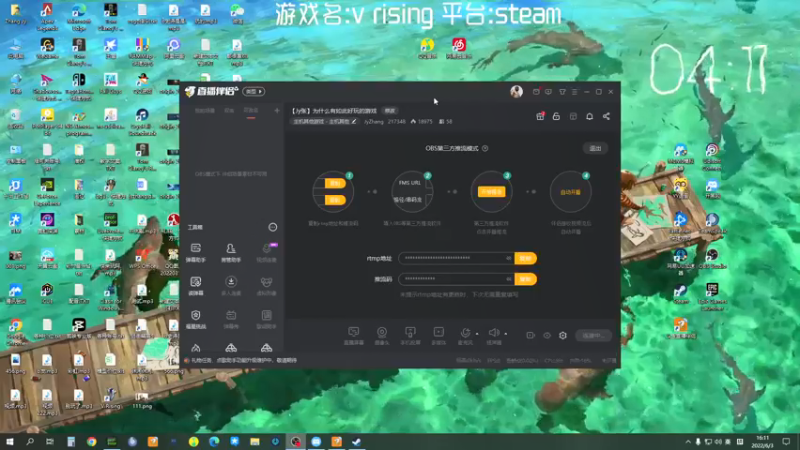Select the WPS Office desktop icon
This screenshot has height=450, width=800.
point(142,259)
